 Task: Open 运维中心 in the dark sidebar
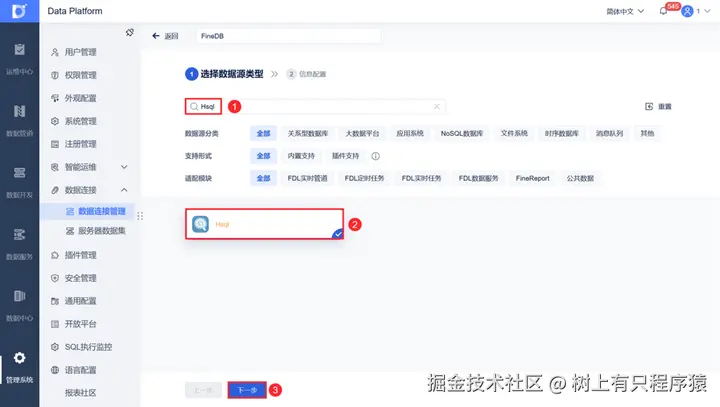click(x=19, y=59)
